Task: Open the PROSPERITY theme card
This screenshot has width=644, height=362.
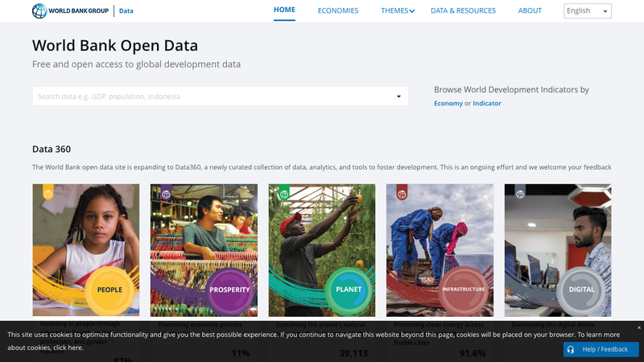Action: [204, 250]
